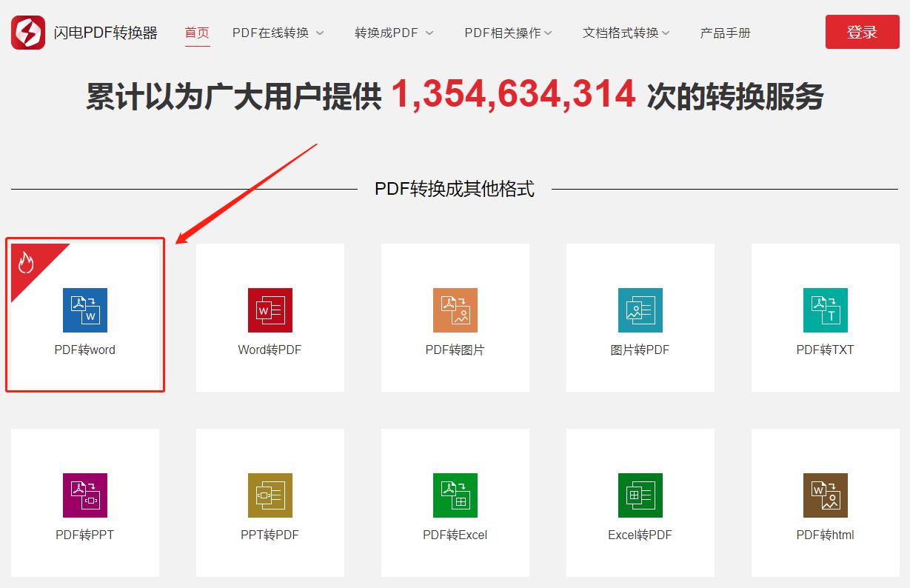The height and width of the screenshot is (588, 910).
Task: Click the PPT转PDF label
Action: coord(270,535)
